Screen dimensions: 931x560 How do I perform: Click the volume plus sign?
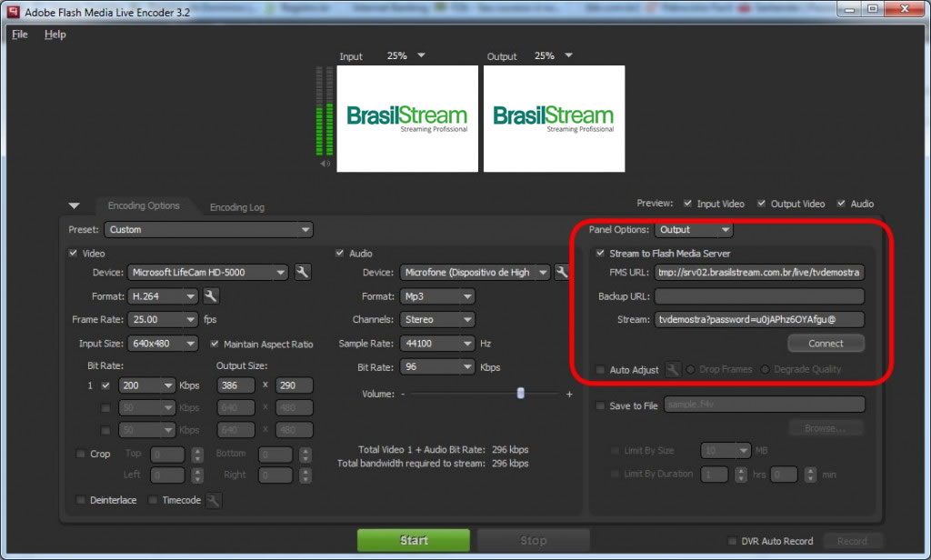(569, 394)
